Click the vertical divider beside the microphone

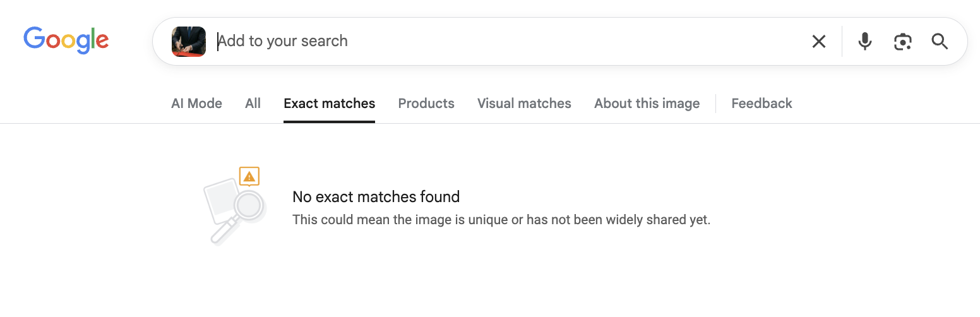(x=842, y=42)
